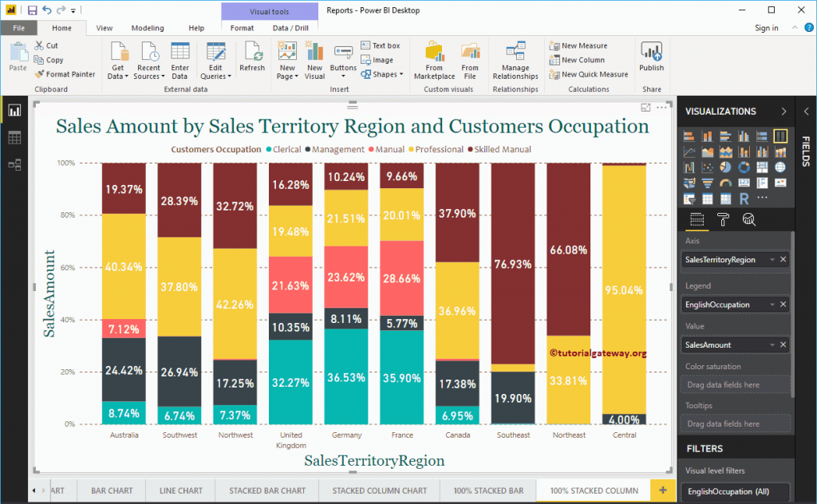Click the Manage Relationships button
The image size is (817, 504).
click(515, 60)
